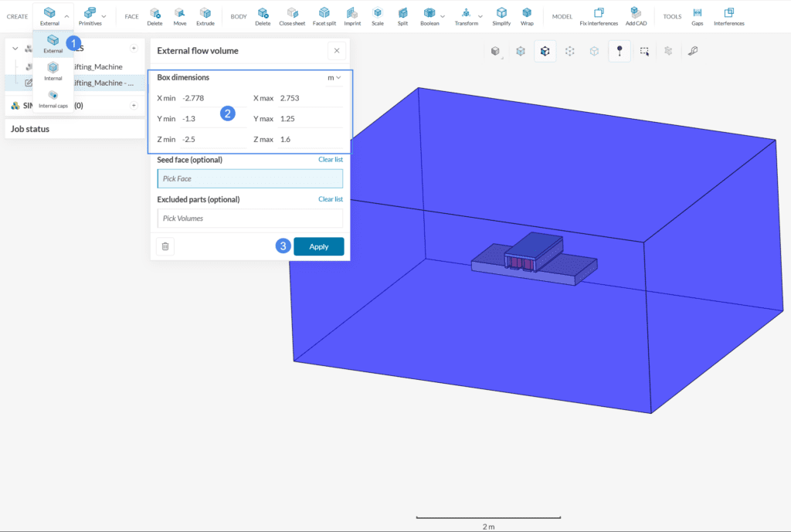The width and height of the screenshot is (791, 532).
Task: Select the Internal flow volume tool
Action: [53, 72]
